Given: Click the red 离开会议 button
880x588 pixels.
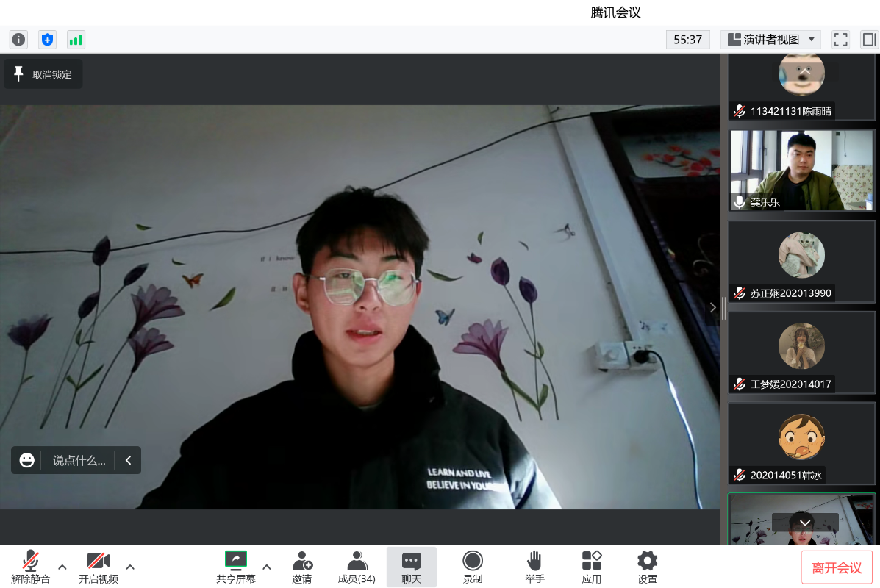Looking at the screenshot, I should [x=837, y=567].
